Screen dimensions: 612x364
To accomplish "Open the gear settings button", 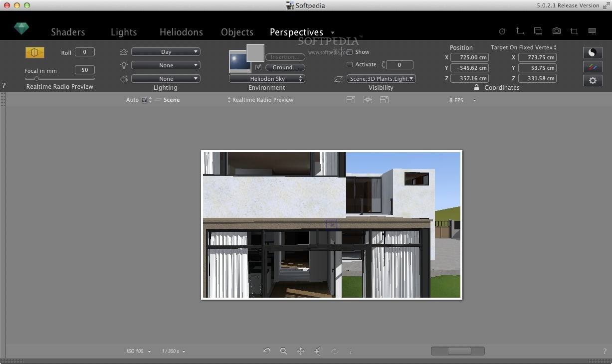I will 592,80.
